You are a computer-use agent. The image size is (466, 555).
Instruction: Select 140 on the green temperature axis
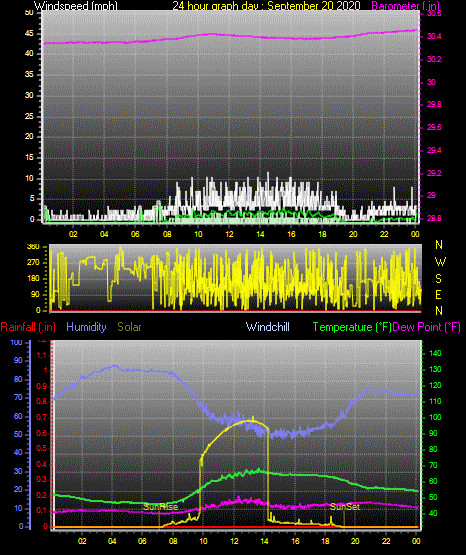click(x=435, y=353)
